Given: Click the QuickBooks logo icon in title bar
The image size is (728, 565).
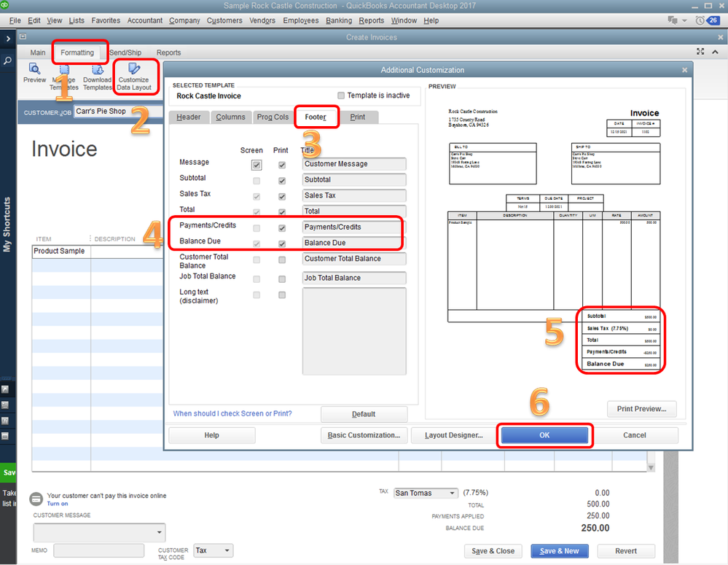Looking at the screenshot, I should [x=4, y=5].
